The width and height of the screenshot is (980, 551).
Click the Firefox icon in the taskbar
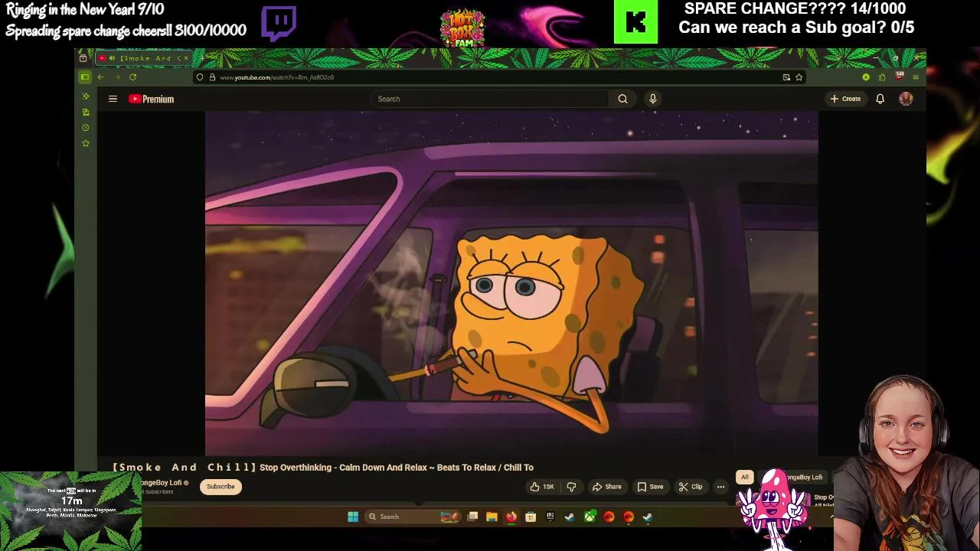[x=511, y=517]
